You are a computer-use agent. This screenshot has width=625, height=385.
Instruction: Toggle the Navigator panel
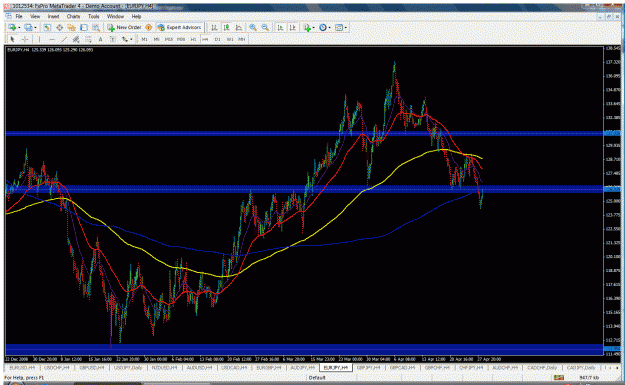71,27
